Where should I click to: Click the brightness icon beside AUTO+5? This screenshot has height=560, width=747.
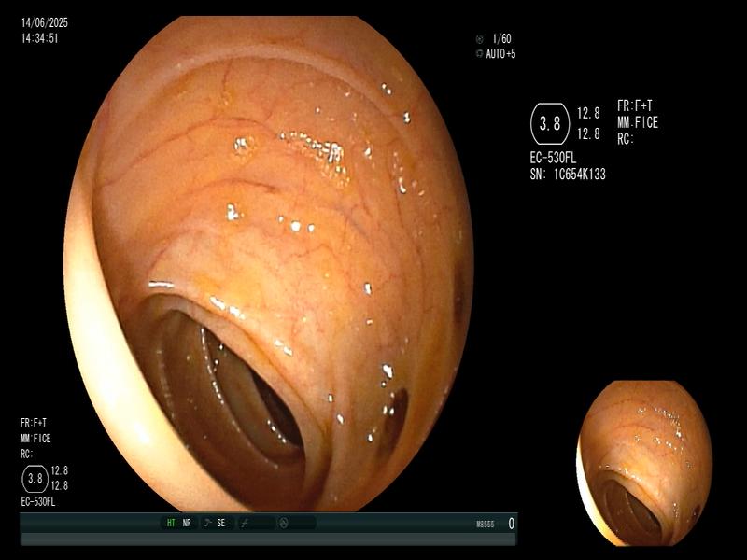(x=479, y=54)
